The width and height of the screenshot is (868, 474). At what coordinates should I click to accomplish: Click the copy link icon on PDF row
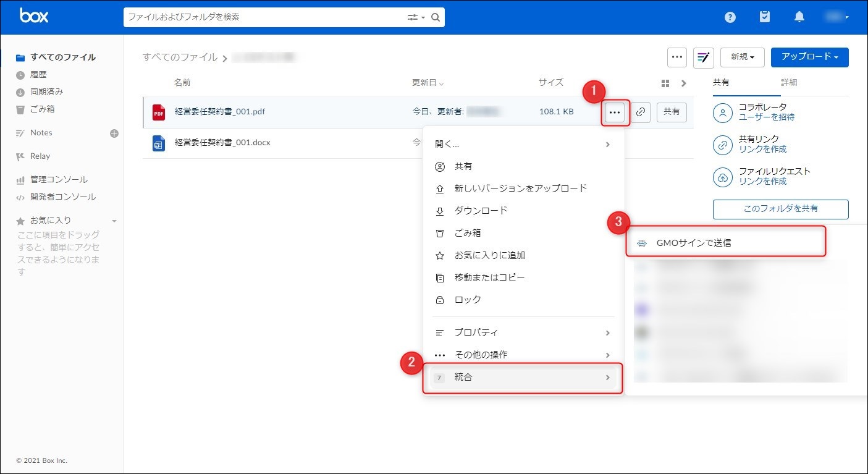[641, 112]
